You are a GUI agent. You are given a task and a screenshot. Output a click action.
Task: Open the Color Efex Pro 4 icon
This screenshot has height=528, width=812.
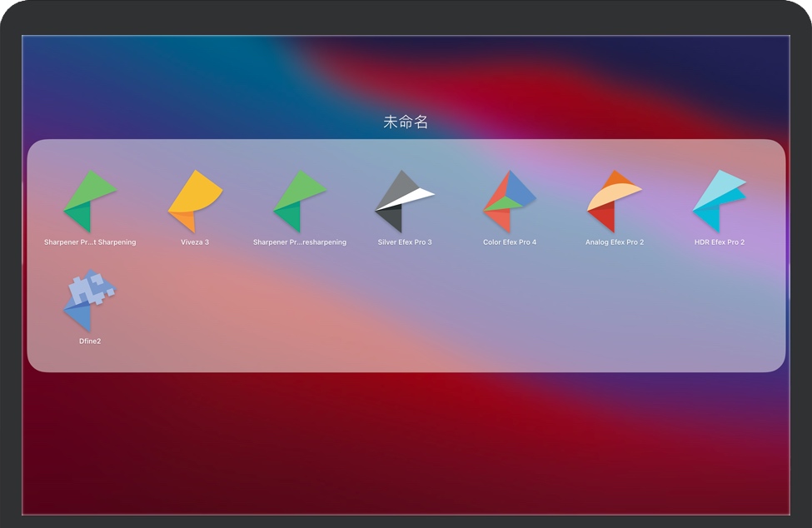pyautogui.click(x=510, y=202)
